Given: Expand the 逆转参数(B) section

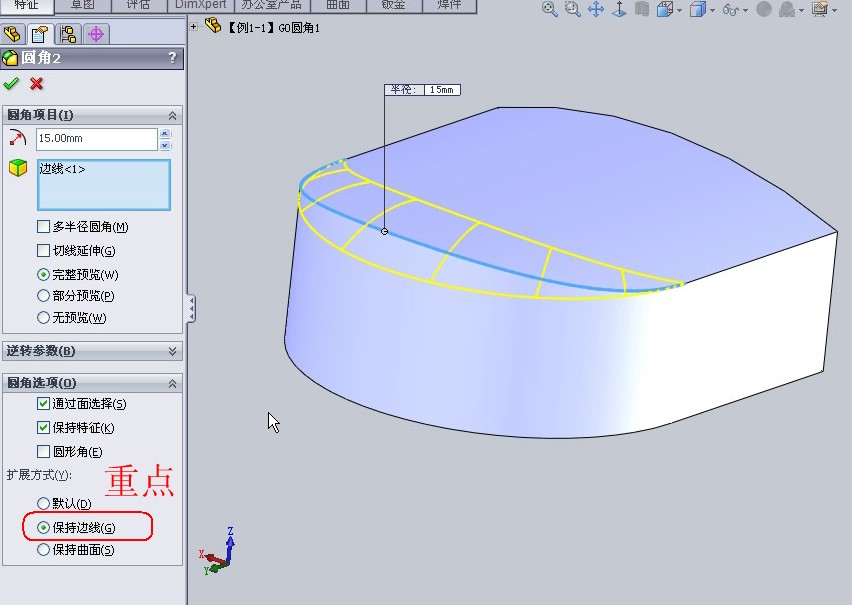Looking at the screenshot, I should [172, 351].
